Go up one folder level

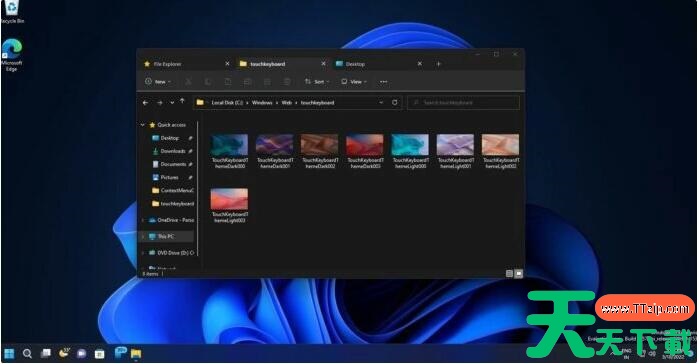(182, 102)
